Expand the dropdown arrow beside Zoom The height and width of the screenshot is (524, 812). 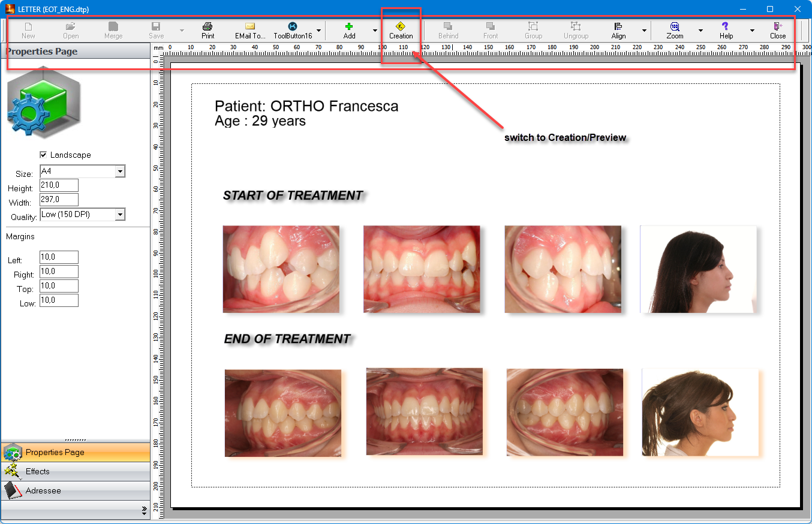pyautogui.click(x=700, y=31)
